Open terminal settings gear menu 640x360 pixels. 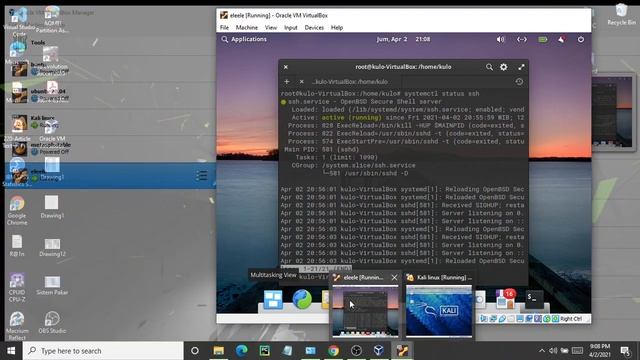pos(504,67)
